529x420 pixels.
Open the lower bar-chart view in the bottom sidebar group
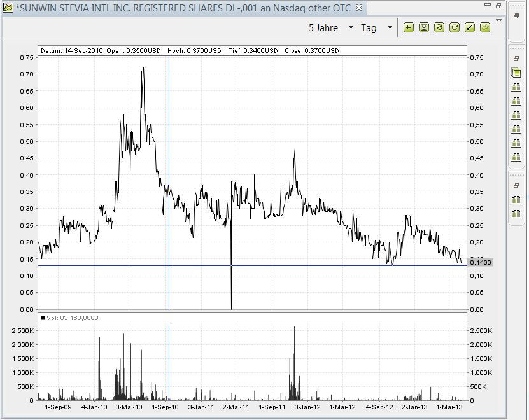click(x=516, y=213)
